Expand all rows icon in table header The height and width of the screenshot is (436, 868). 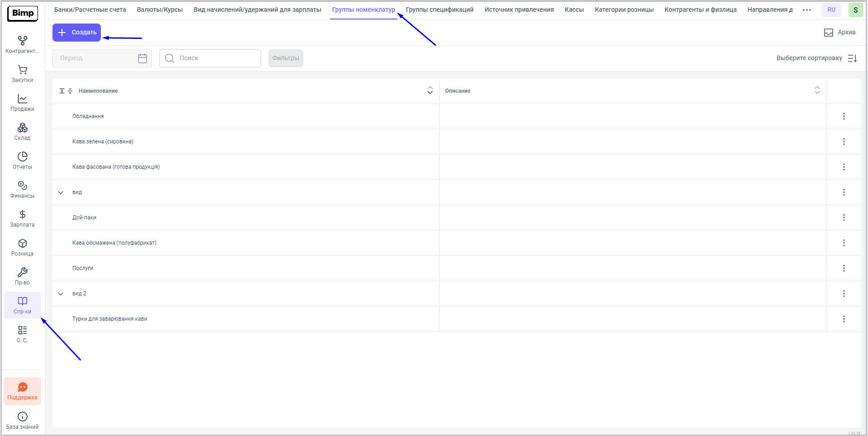pyautogui.click(x=62, y=91)
